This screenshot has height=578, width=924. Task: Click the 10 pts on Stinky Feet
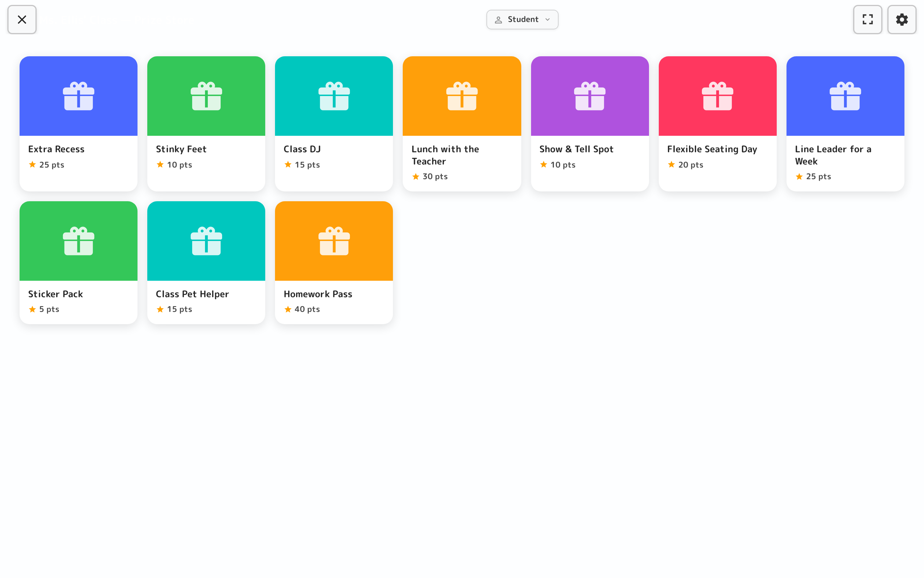point(179,165)
